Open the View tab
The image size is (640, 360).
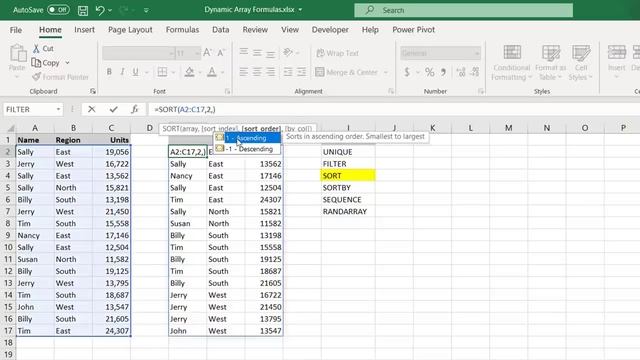pyautogui.click(x=290, y=30)
